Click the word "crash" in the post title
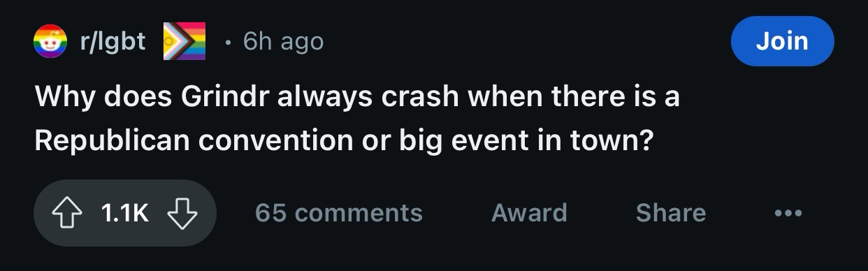 (417, 97)
